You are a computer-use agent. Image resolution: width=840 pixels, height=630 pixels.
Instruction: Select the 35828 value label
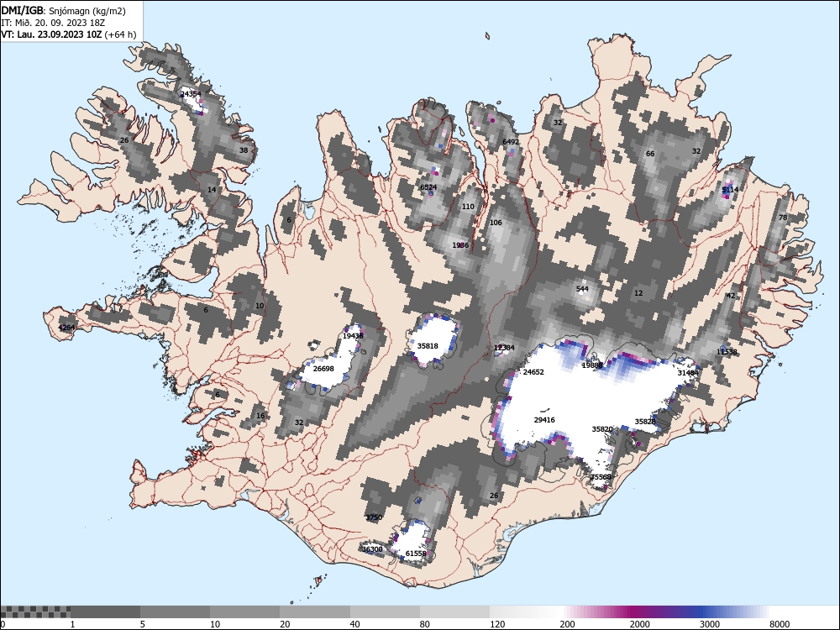click(x=645, y=422)
